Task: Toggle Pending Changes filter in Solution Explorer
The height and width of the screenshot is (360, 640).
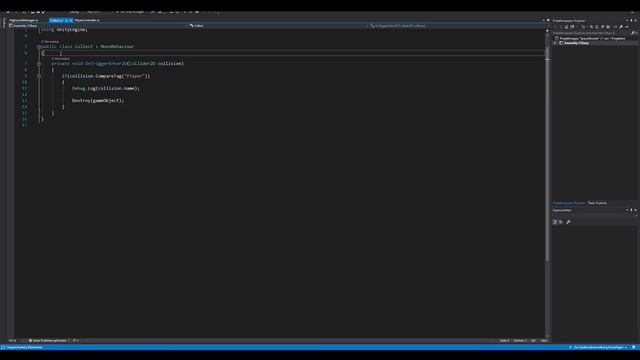Action: point(583,27)
